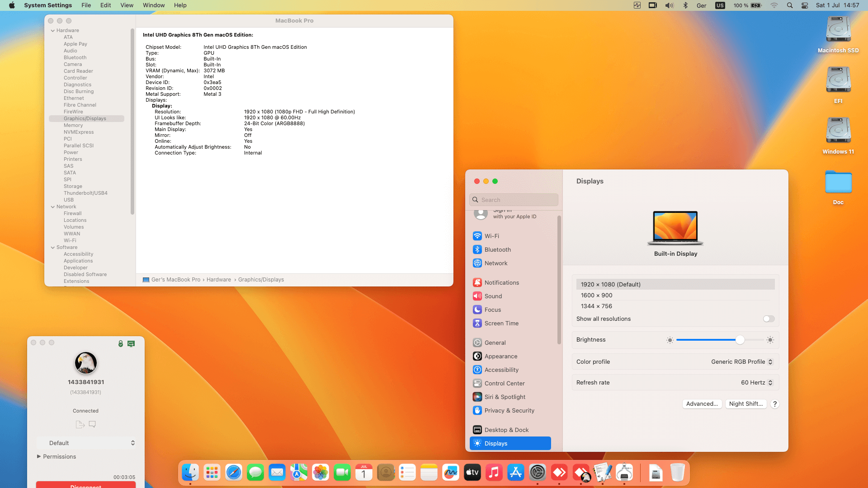868x488 pixels.
Task: Click the Advanced... button
Action: coord(702,404)
